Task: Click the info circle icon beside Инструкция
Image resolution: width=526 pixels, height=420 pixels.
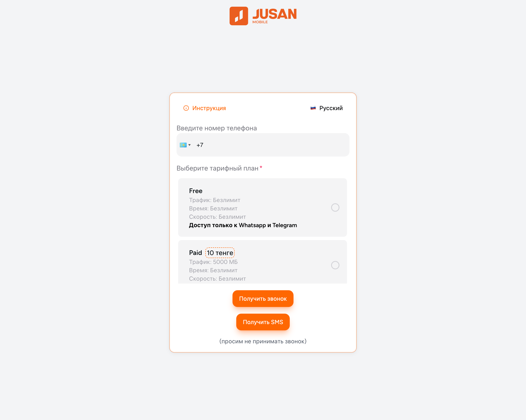Action: [186, 108]
